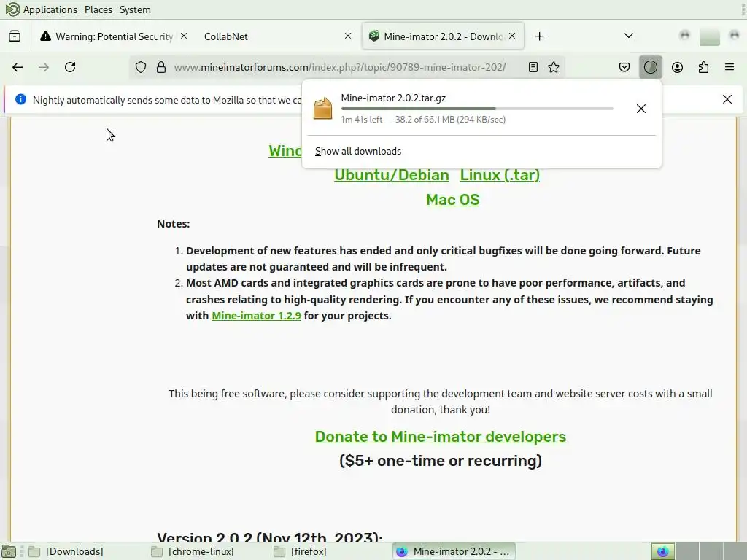Click the forward navigation arrow
Screen dimensions: 747x560
44,67
